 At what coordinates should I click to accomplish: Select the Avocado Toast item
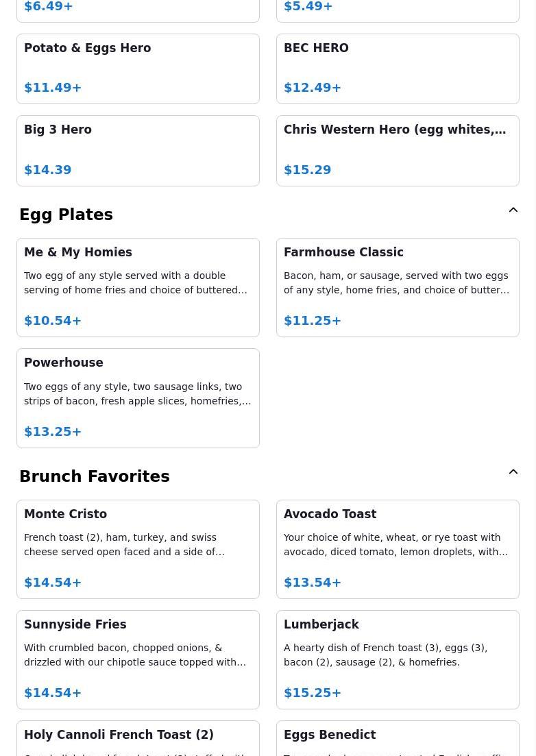(398, 549)
